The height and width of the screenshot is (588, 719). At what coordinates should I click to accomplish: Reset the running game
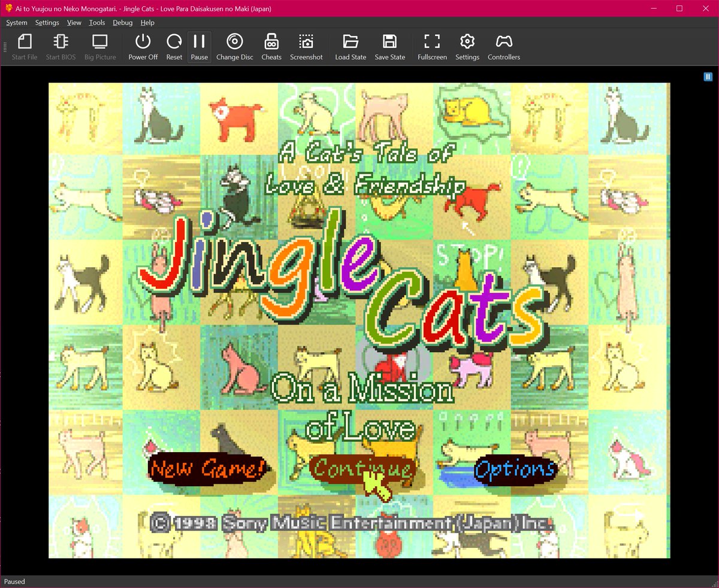tap(174, 47)
